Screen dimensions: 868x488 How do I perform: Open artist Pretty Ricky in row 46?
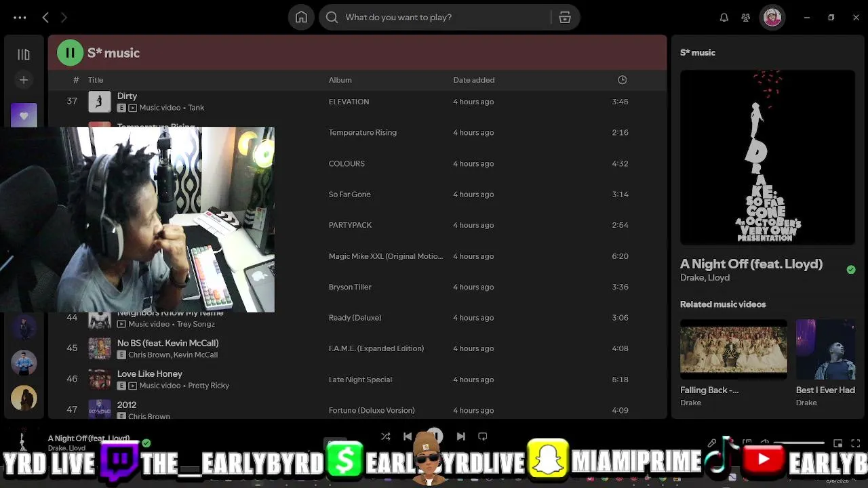[209, 386]
